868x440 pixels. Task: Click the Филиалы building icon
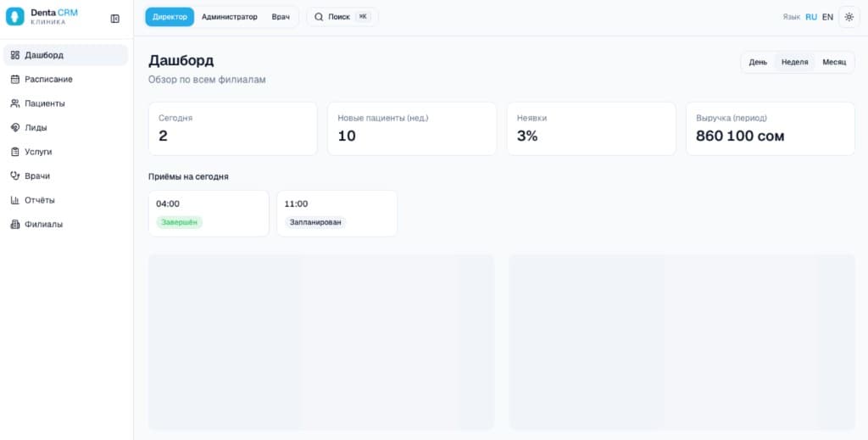click(15, 225)
